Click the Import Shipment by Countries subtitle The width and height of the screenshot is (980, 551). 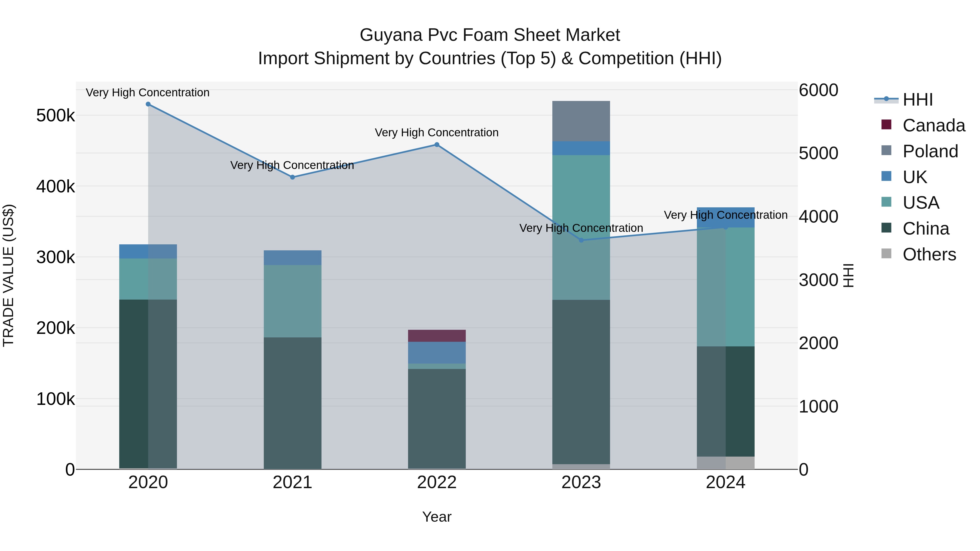[x=490, y=59]
